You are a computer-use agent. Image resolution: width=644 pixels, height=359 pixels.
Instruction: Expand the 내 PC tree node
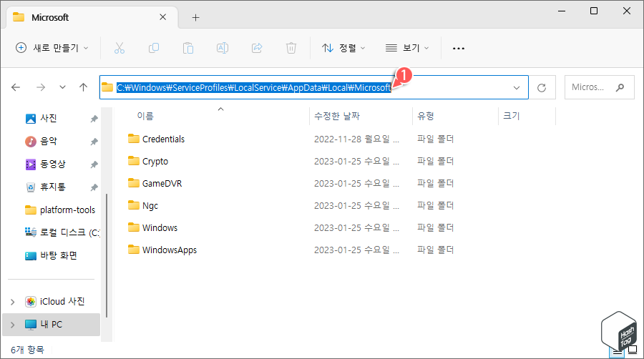tap(13, 325)
